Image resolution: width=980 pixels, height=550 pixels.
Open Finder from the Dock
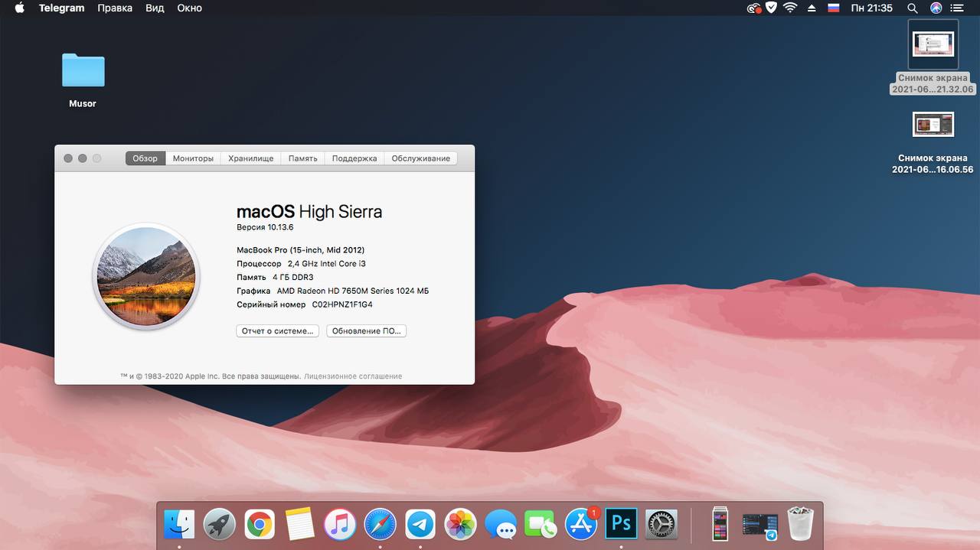pos(179,525)
